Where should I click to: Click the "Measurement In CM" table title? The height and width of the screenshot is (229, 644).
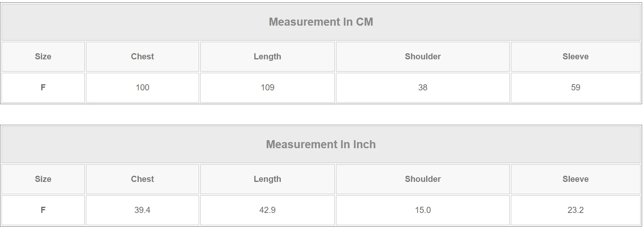(321, 22)
